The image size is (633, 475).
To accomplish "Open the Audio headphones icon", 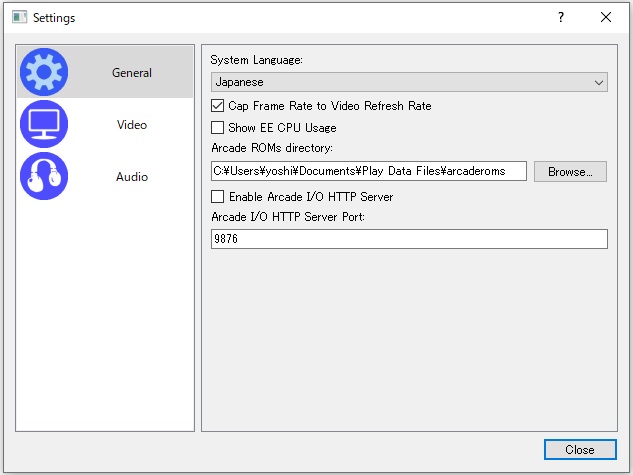I will point(44,177).
